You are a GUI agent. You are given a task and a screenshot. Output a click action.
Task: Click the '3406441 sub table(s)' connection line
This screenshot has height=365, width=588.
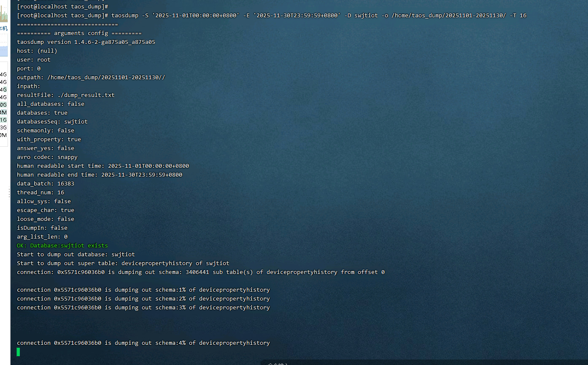pyautogui.click(x=200, y=272)
